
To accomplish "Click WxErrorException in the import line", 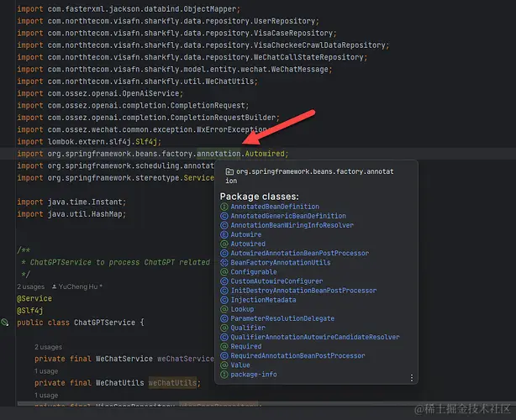I will point(231,129).
